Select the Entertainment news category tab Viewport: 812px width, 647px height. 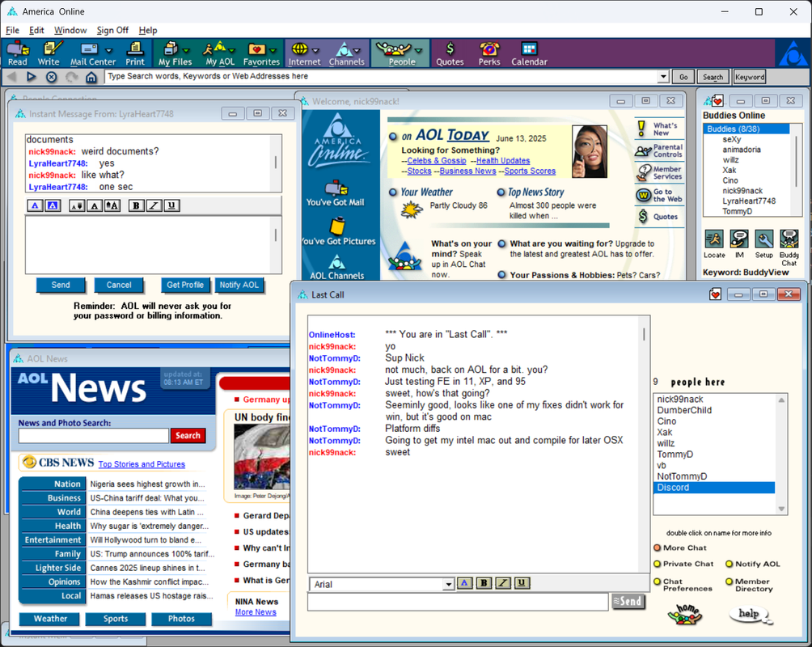[52, 539]
